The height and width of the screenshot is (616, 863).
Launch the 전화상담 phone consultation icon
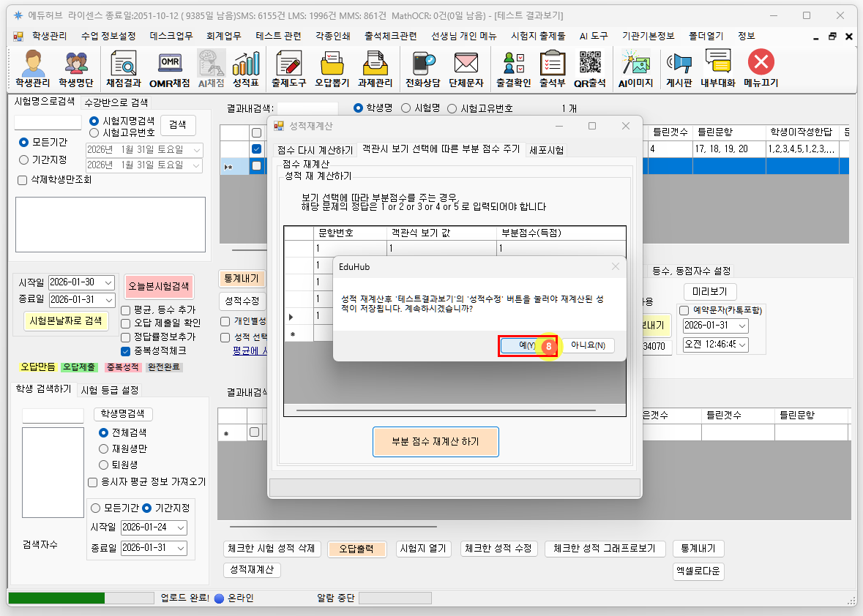click(x=424, y=68)
